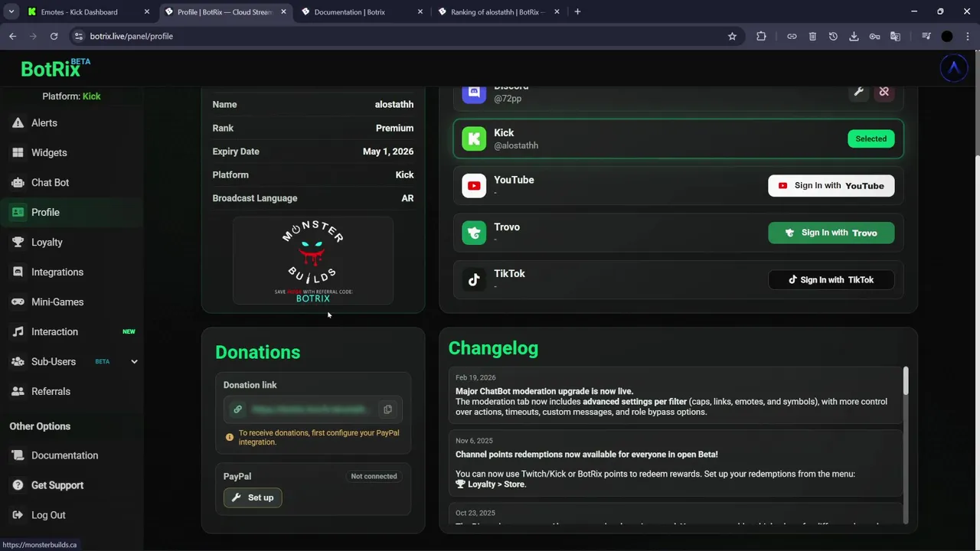Click the address bar URL
980x551 pixels.
click(x=131, y=36)
